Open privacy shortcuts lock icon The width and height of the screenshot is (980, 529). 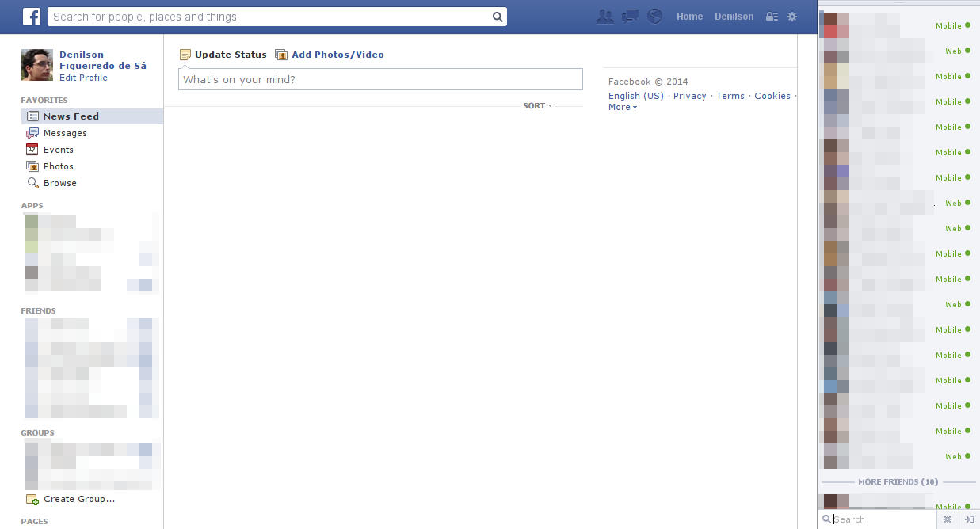pyautogui.click(x=772, y=17)
